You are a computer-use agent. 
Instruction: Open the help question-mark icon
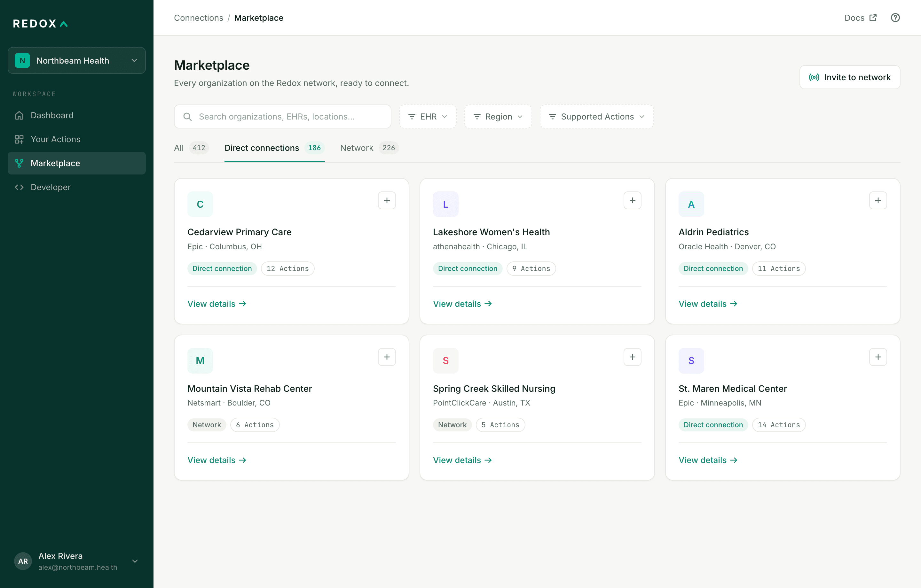click(895, 18)
